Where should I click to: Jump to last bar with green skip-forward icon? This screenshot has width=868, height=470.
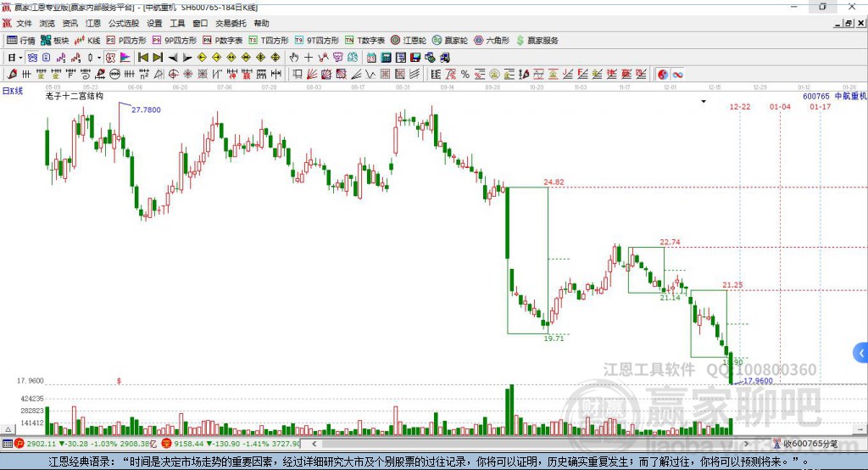(x=158, y=58)
